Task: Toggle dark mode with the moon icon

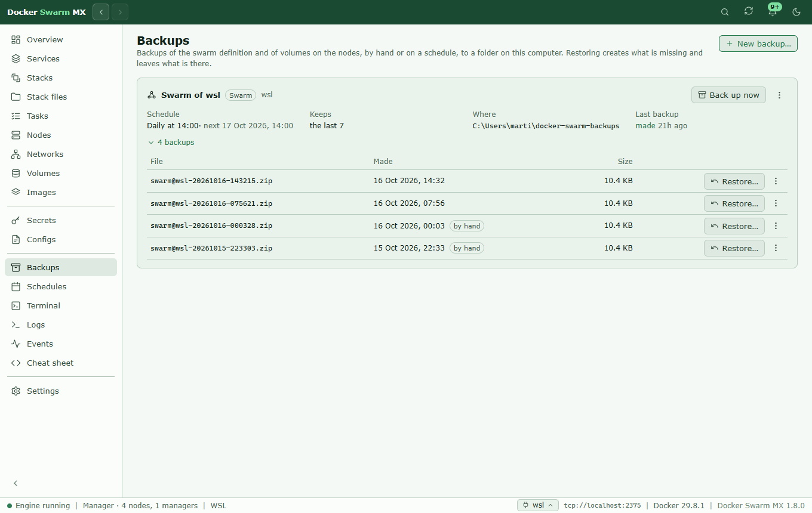Action: 796,12
